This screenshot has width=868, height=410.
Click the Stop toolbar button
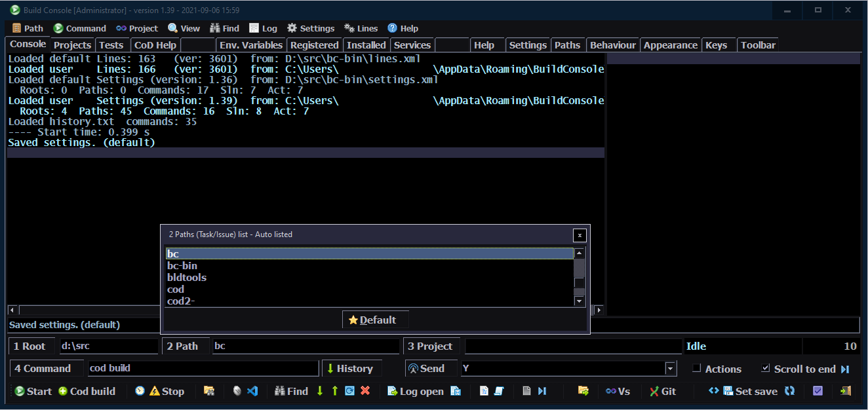167,391
